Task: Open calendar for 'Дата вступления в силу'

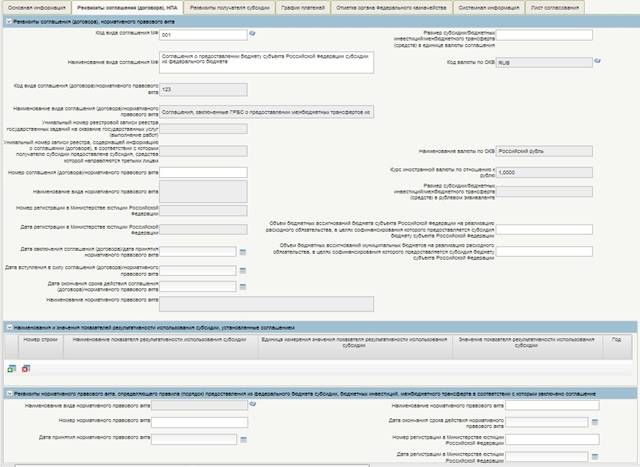Action: 242,269
